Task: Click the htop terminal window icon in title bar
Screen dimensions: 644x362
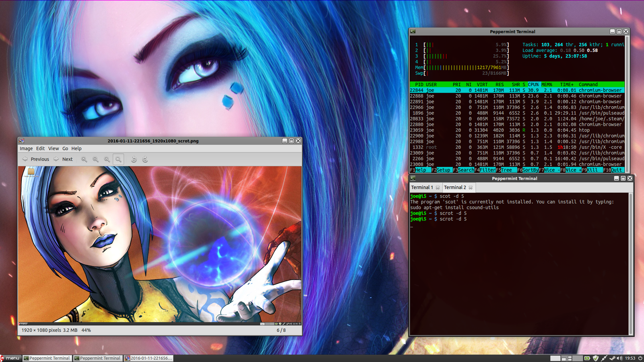Action: [x=413, y=31]
